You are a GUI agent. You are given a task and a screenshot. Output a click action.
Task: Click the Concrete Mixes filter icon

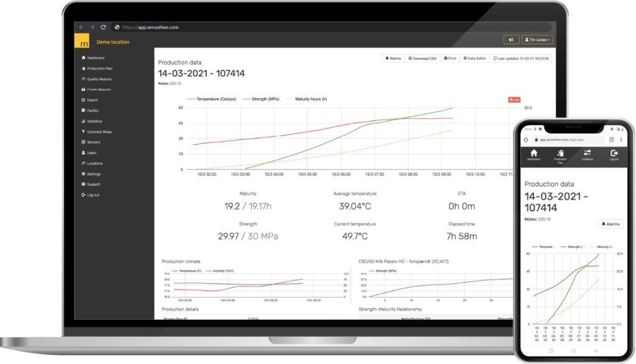tap(83, 132)
